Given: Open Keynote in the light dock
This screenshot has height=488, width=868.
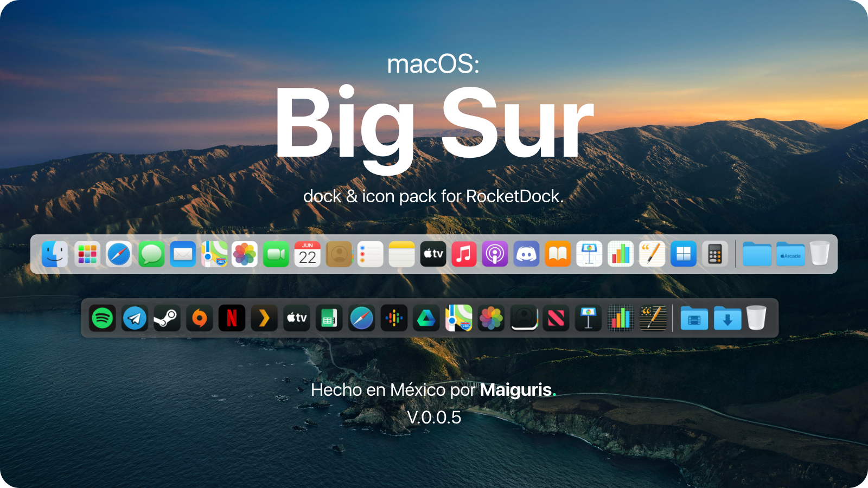Looking at the screenshot, I should pyautogui.click(x=589, y=254).
